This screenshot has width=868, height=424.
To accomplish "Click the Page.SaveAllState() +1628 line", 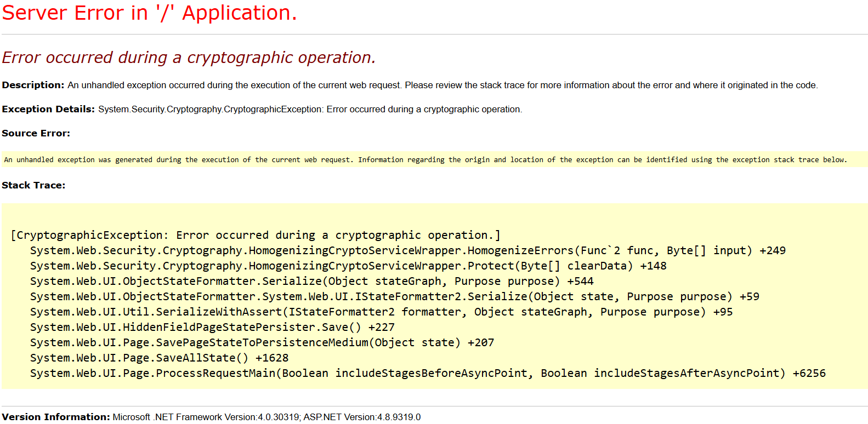I will [x=159, y=358].
